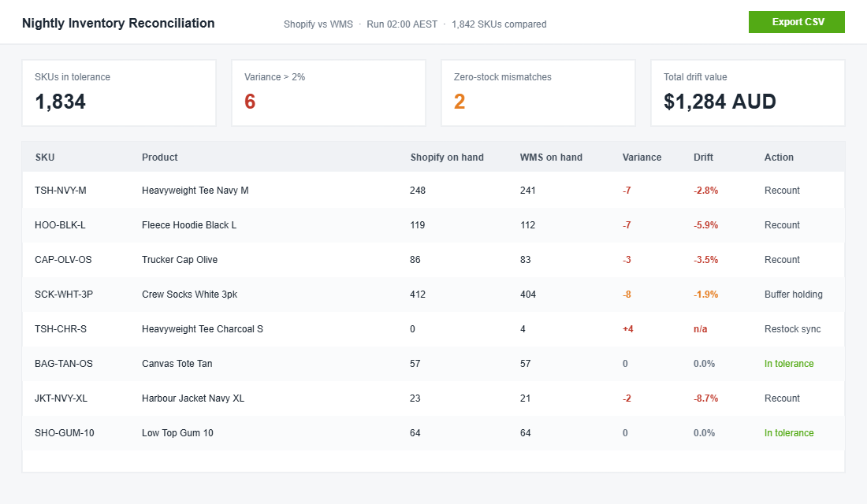Click Shopify on hand value 119
The width and height of the screenshot is (867, 504).
coord(418,225)
